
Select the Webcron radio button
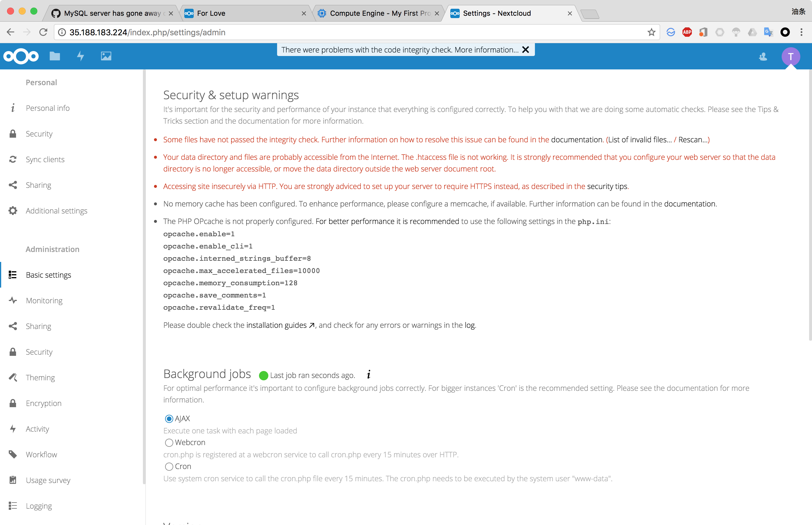[169, 442]
